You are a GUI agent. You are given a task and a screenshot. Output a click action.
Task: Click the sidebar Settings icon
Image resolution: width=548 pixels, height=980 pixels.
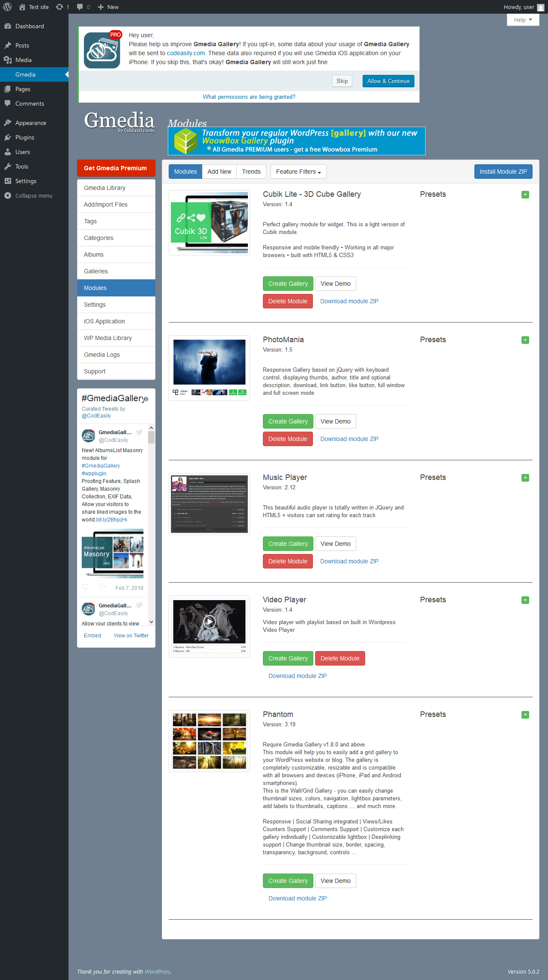pos(8,181)
